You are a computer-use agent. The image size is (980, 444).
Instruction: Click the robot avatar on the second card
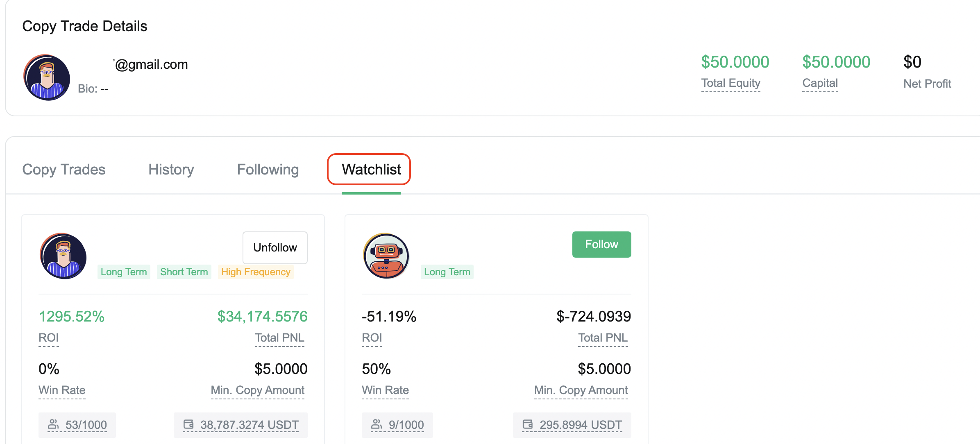[386, 256]
